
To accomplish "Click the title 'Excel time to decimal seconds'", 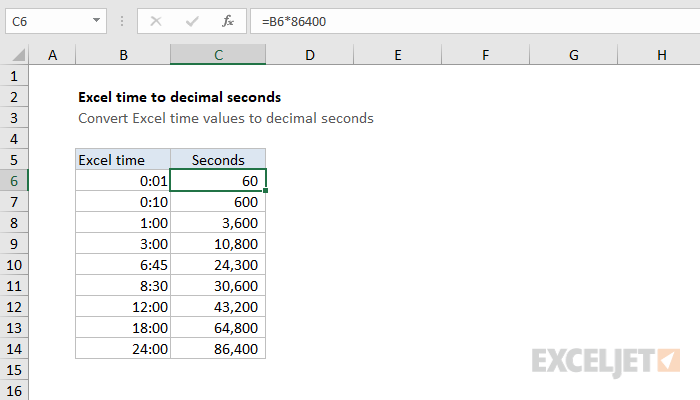I will pyautogui.click(x=179, y=97).
